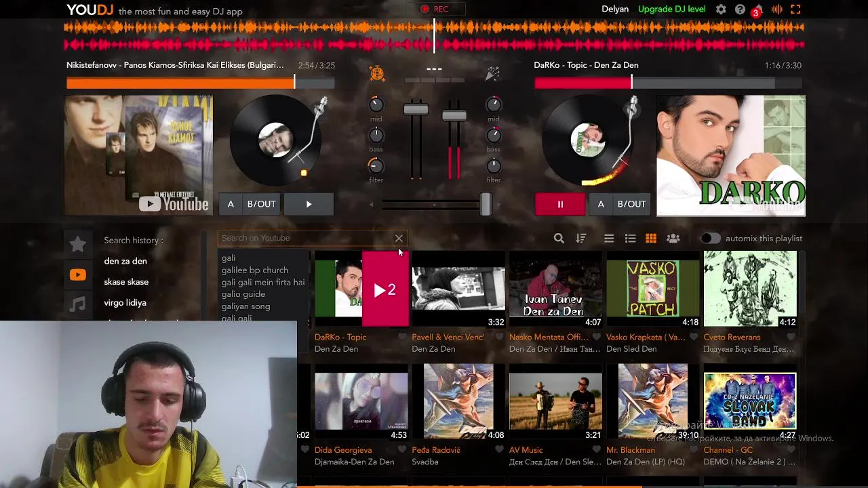Screen dimensions: 868x488
Task: Pause the right deck
Action: pyautogui.click(x=560, y=204)
